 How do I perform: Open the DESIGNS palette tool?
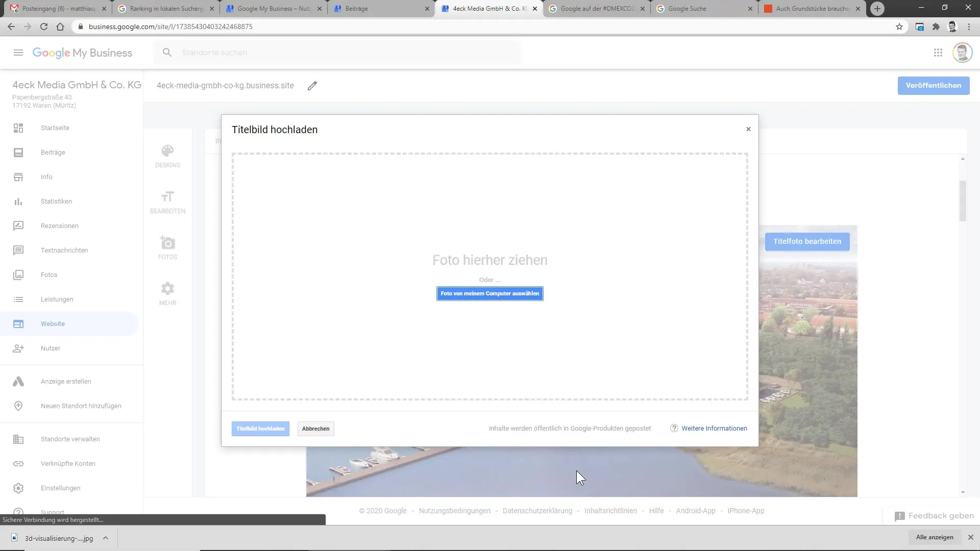pyautogui.click(x=167, y=156)
